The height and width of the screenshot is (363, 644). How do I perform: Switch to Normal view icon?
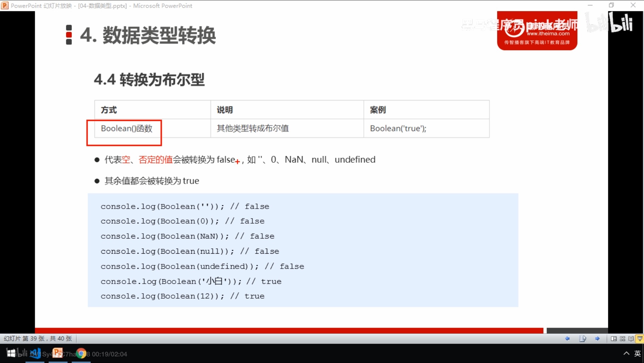tap(614, 339)
